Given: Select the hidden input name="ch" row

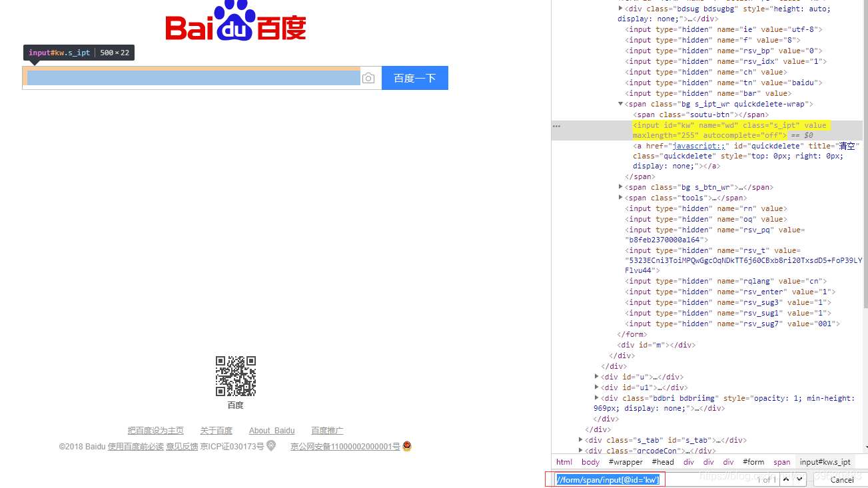Looking at the screenshot, I should tap(705, 72).
